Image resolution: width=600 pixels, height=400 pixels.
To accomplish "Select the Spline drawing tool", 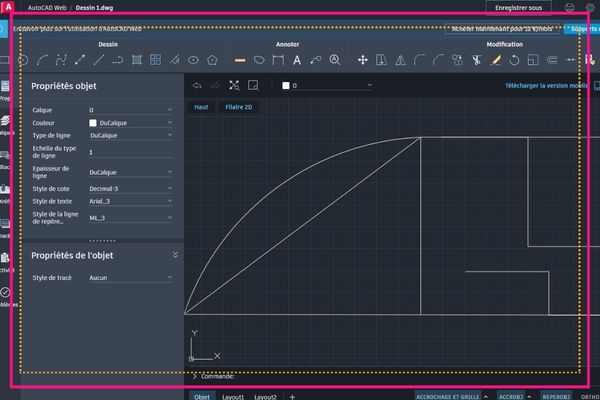I will 61,60.
